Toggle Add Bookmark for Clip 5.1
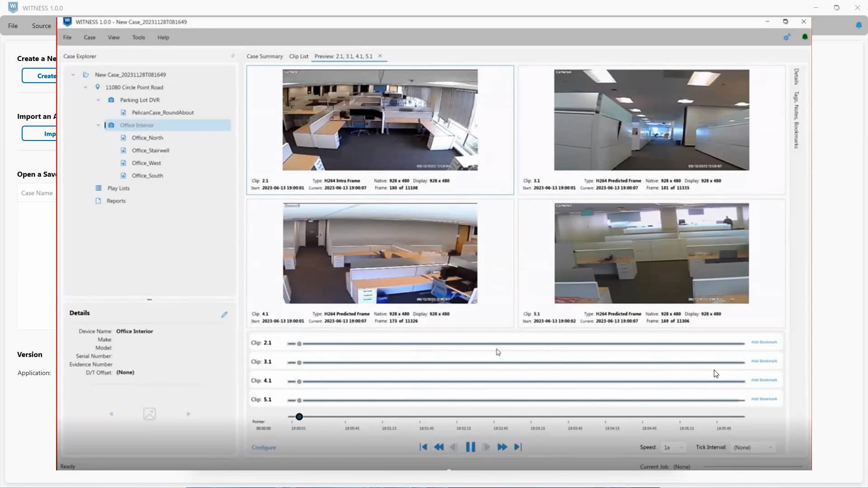 point(764,399)
